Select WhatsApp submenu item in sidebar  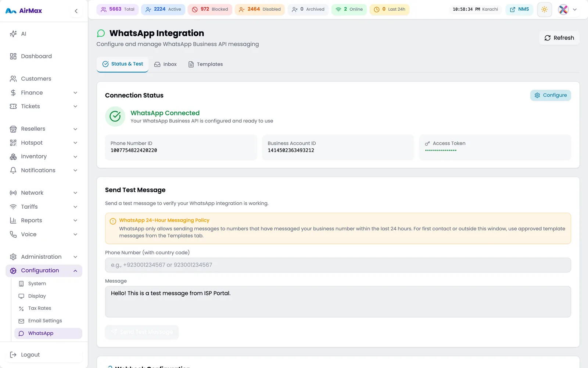48,333
